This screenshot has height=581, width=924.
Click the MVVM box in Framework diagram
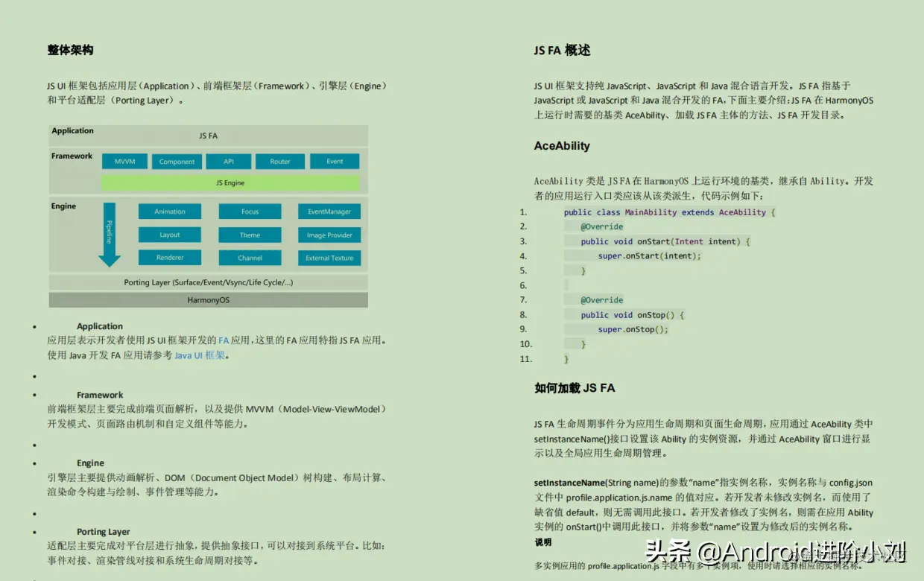pyautogui.click(x=124, y=161)
